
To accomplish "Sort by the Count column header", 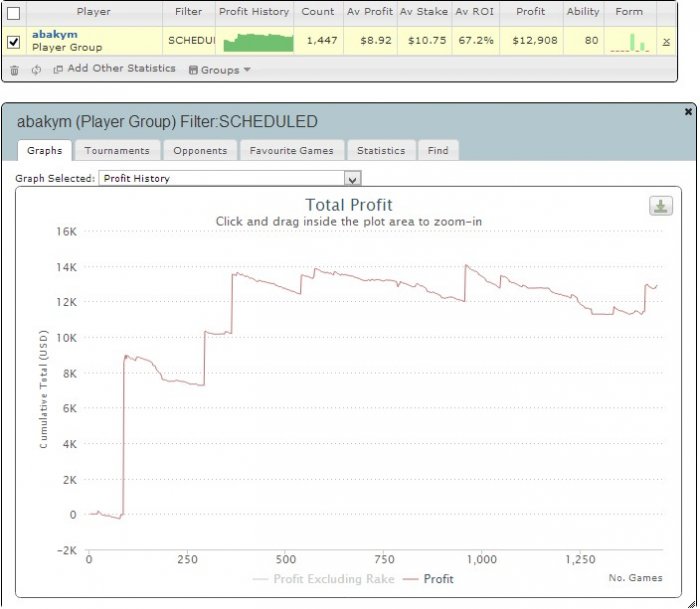I will click(x=318, y=12).
